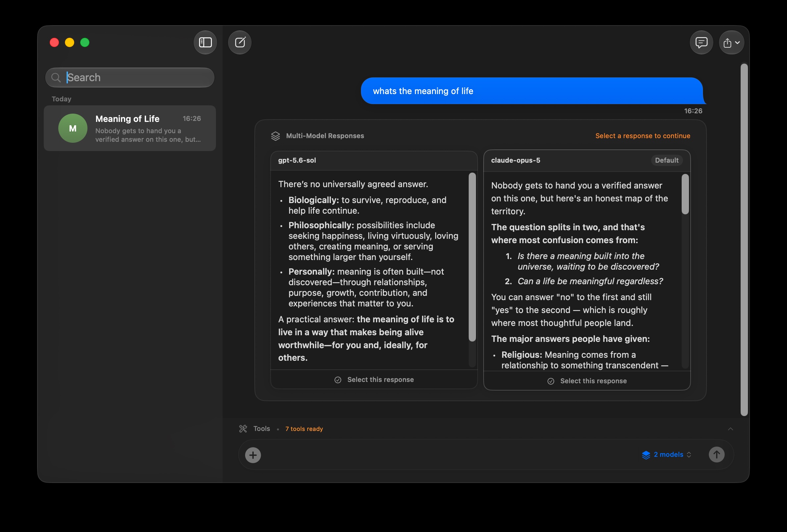787x532 pixels.
Task: Click the Multi-Model Responses layers icon
Action: (x=275, y=136)
